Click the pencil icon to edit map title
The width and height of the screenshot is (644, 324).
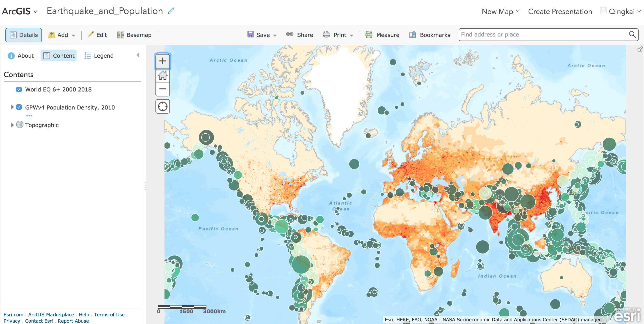pos(171,11)
